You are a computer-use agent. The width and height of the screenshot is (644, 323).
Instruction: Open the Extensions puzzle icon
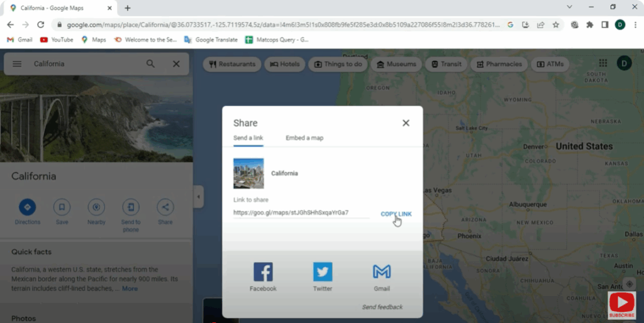click(x=590, y=25)
